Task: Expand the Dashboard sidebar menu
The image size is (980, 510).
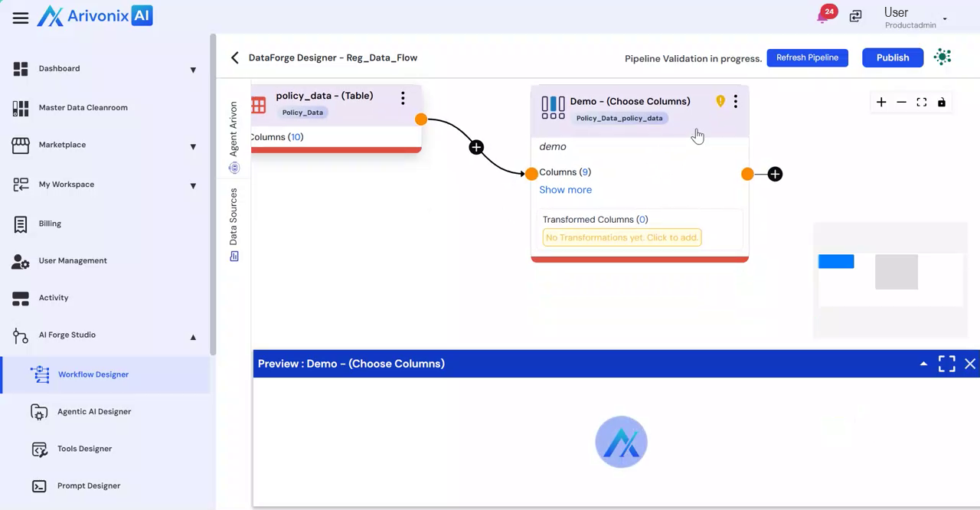Action: coord(193,70)
